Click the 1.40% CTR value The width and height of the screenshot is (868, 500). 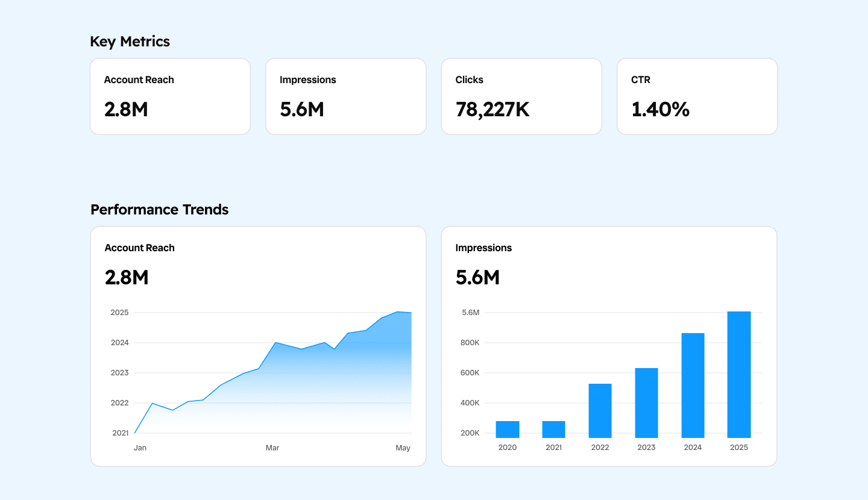660,110
